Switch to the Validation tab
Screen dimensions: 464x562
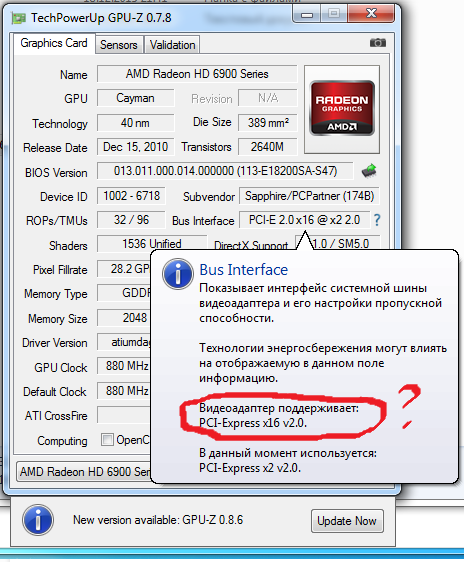tap(172, 45)
